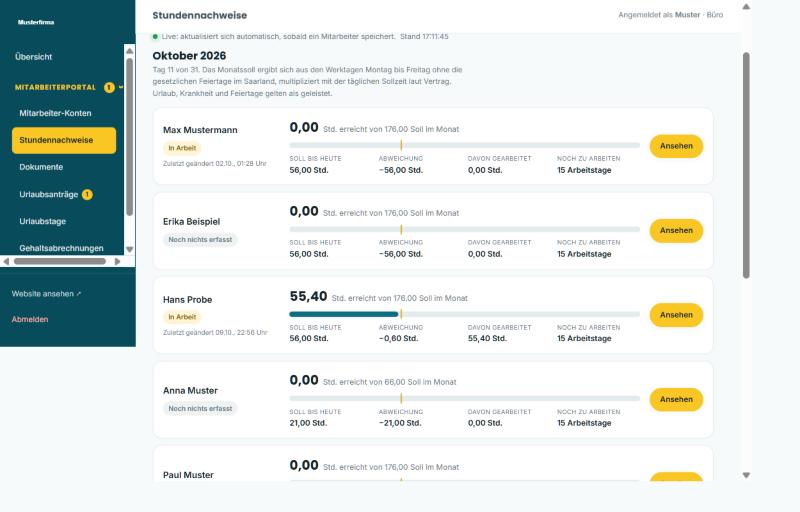Screen dimensions: 800x512
Task: Click 'Zuletzt geändert 09.10., 22:56 Uhr' text
Action: point(215,332)
